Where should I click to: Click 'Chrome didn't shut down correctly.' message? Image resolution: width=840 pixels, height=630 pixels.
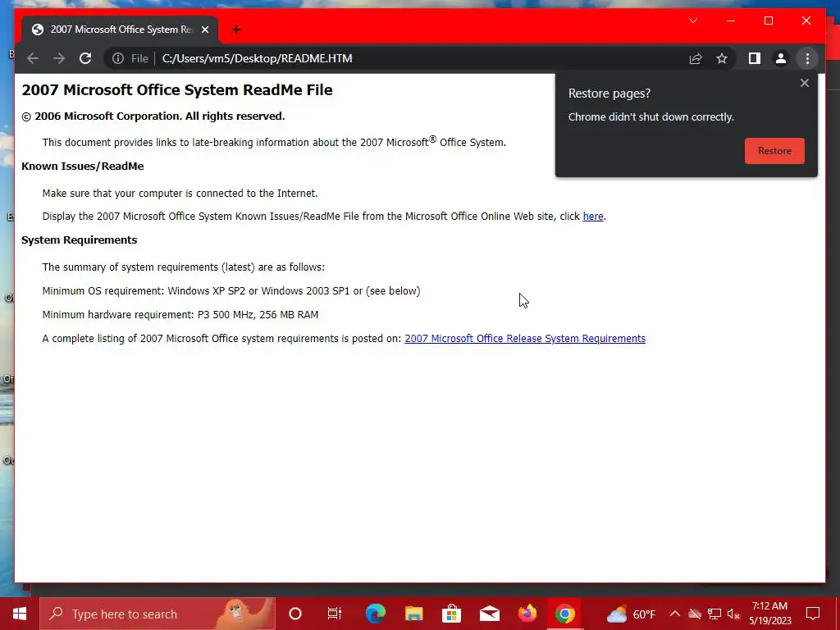(x=651, y=116)
